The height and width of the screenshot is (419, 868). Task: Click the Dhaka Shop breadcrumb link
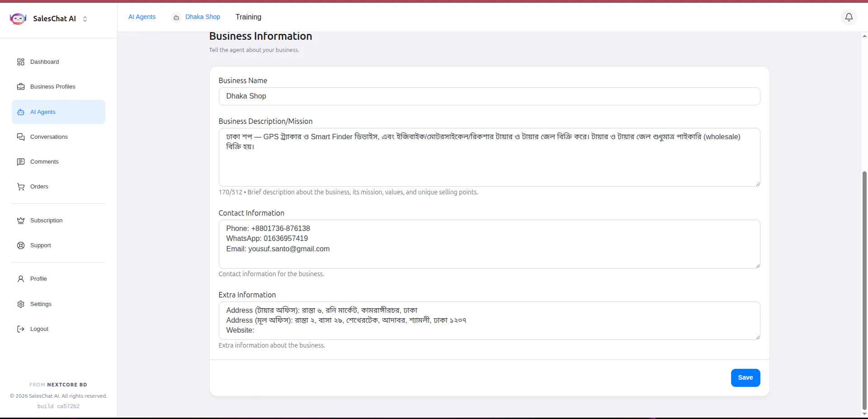click(x=203, y=17)
